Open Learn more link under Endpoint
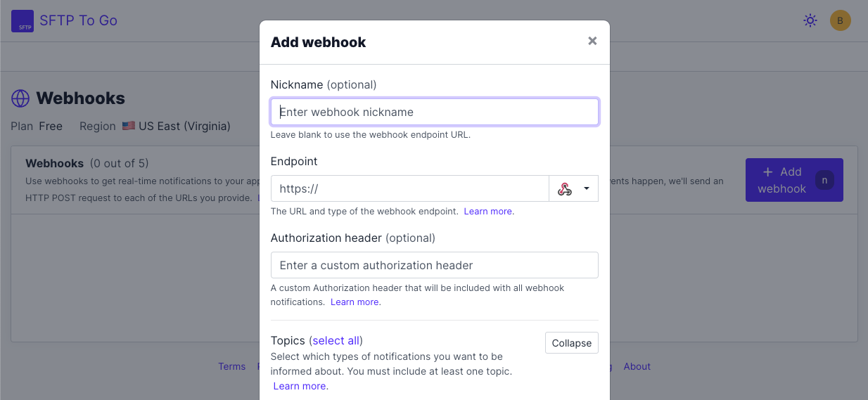The width and height of the screenshot is (868, 400). pos(487,211)
